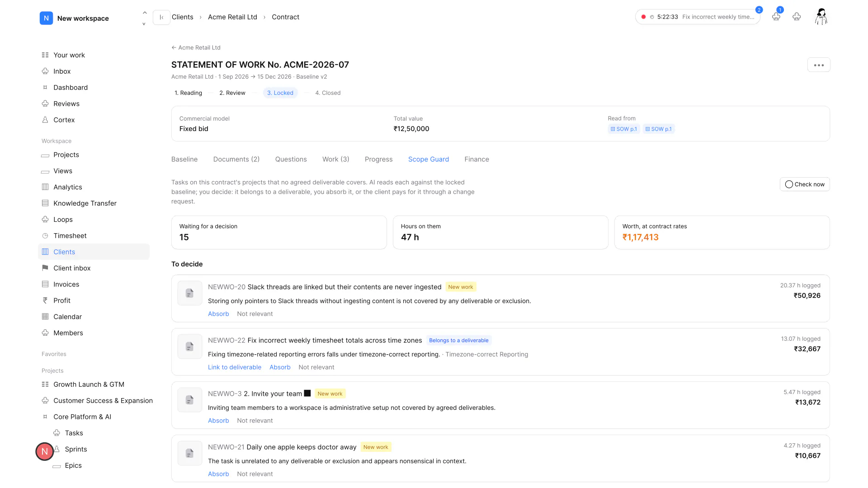Click the Client inbox flag icon
Image resolution: width=868 pixels, height=488 pixels.
pos(45,268)
